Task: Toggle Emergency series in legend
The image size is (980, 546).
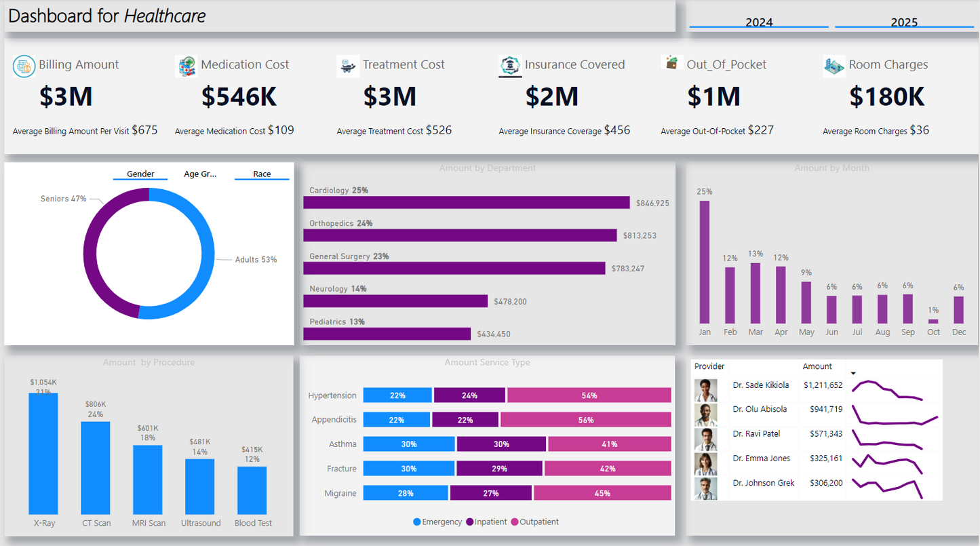Action: tap(417, 522)
